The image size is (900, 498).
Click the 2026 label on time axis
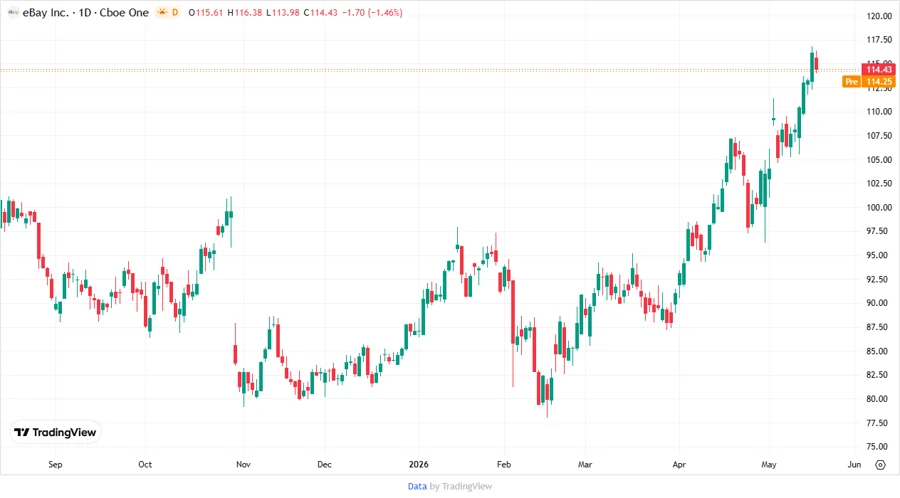(418, 464)
